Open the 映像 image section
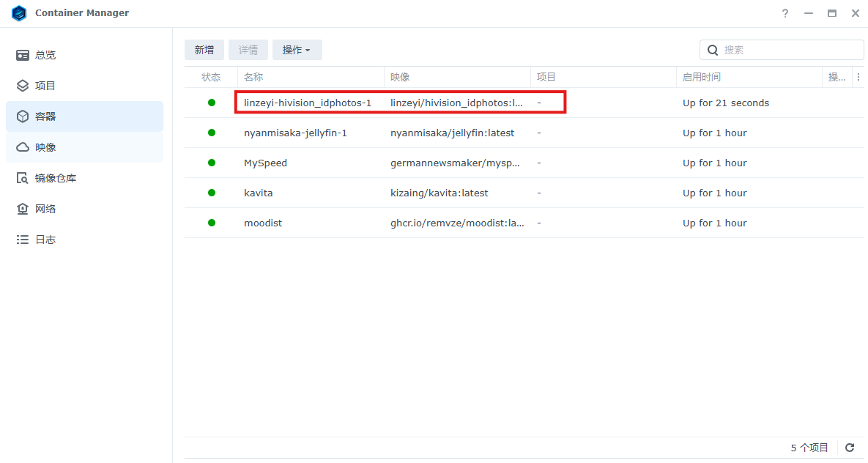This screenshot has height=463, width=868. click(x=45, y=147)
